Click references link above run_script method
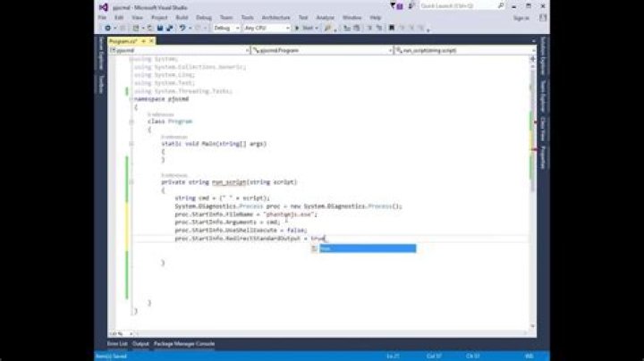Screen dimensions: 644x361 pos(174,175)
